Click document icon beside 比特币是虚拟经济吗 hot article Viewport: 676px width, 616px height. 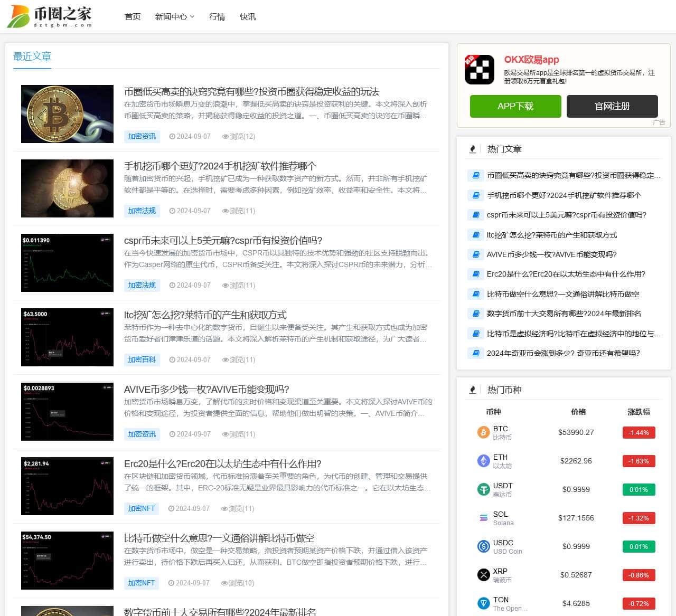[x=475, y=334]
